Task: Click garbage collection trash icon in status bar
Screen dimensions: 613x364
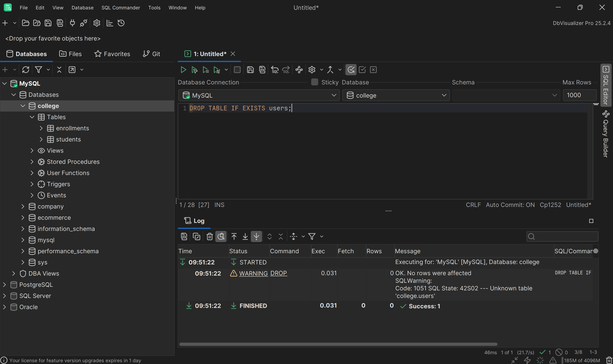Action: (x=609, y=360)
